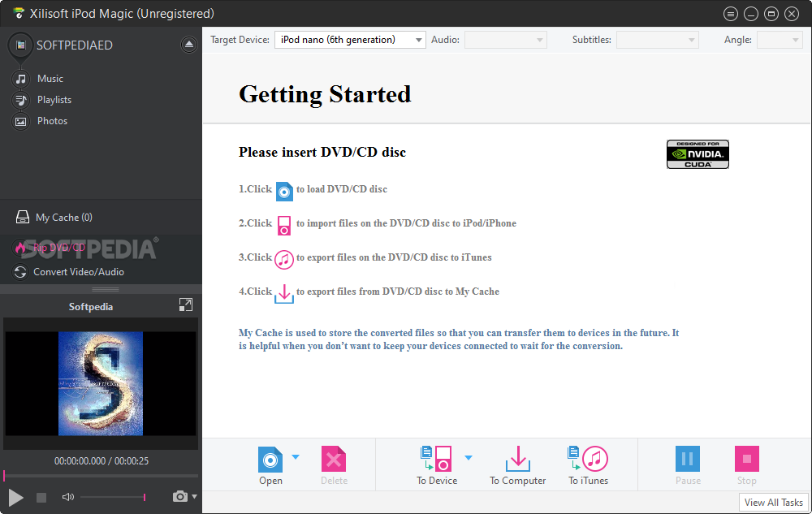Open snapshot options dropdown arrow
Screen dimensions: 812x514
pos(194,496)
